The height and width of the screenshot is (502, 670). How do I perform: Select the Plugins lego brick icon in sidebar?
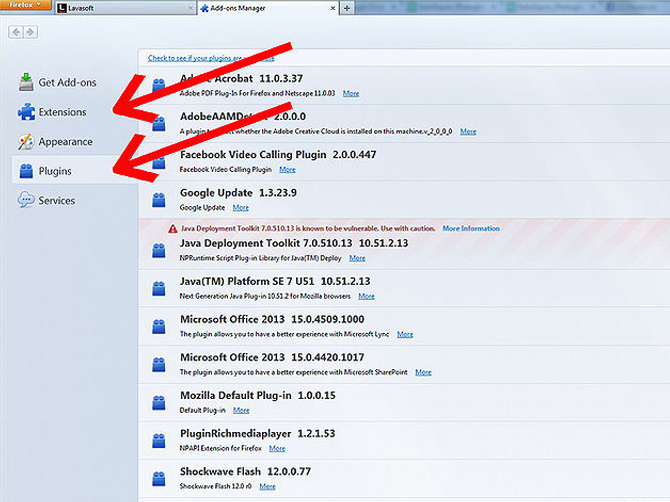pos(26,171)
